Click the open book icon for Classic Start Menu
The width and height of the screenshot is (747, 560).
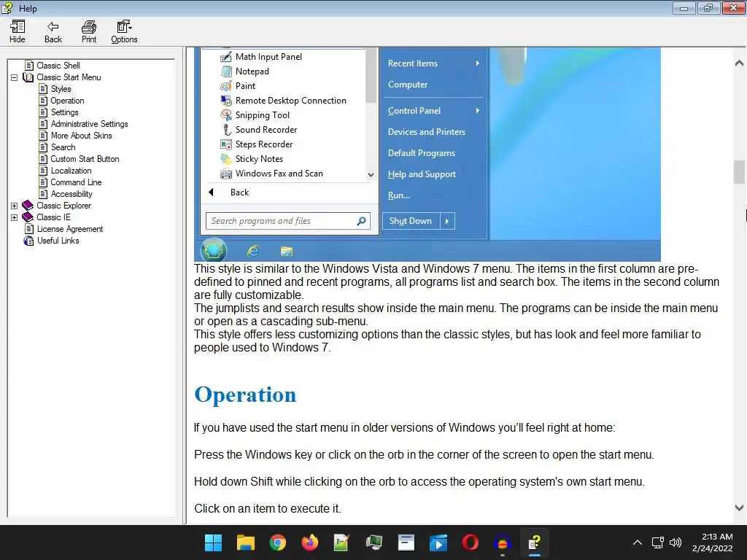[x=28, y=77]
